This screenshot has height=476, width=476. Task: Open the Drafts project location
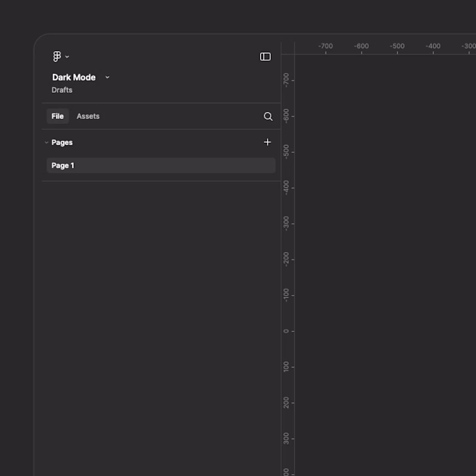pos(62,90)
